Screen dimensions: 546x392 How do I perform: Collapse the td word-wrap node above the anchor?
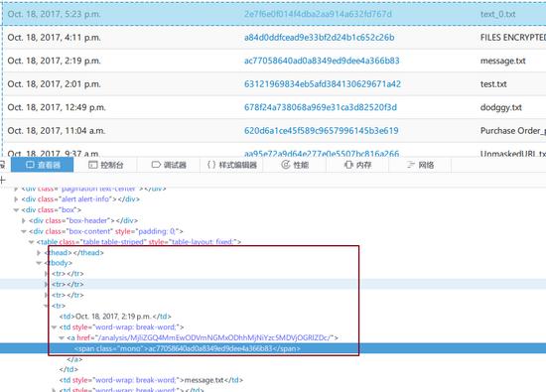tap(54, 327)
